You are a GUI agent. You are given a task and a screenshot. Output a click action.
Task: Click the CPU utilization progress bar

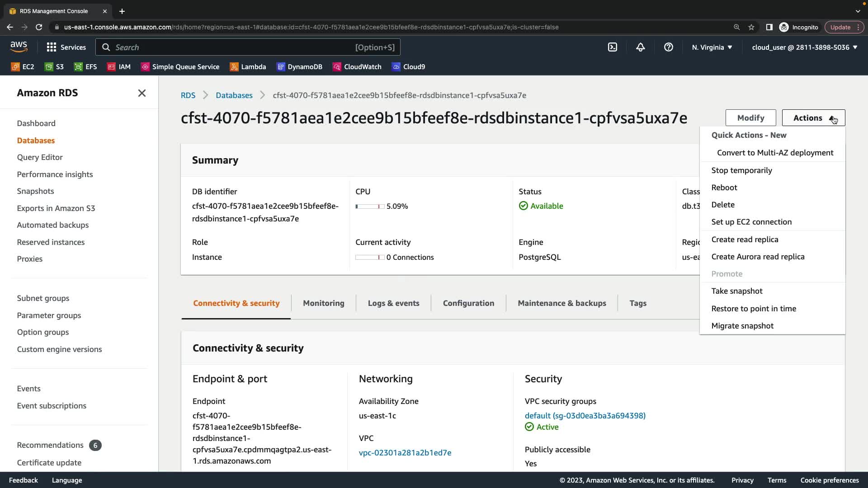369,206
